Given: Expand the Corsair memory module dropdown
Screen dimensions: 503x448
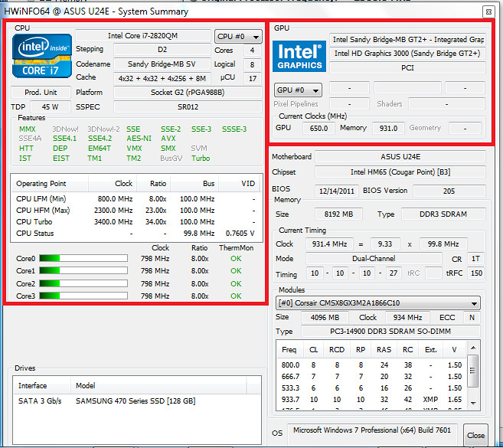Looking at the screenshot, I should pyautogui.click(x=378, y=303).
